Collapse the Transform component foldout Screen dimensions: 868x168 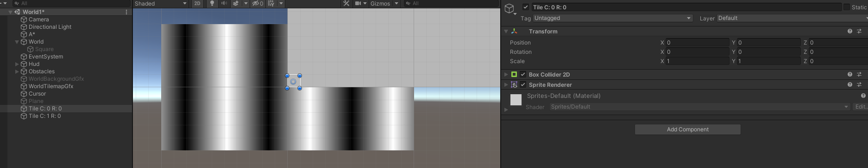pyautogui.click(x=506, y=31)
